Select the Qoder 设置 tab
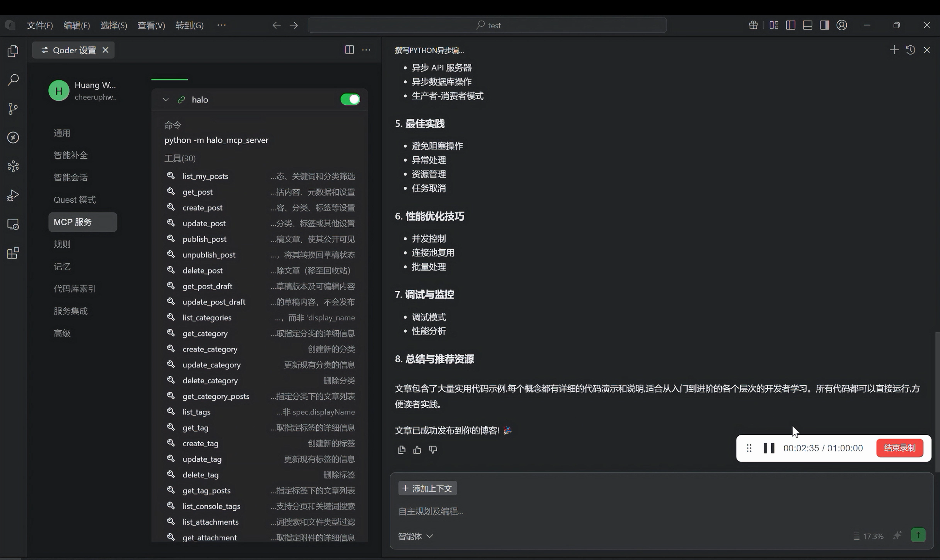Screen dimensions: 940x560 [x=73, y=49]
